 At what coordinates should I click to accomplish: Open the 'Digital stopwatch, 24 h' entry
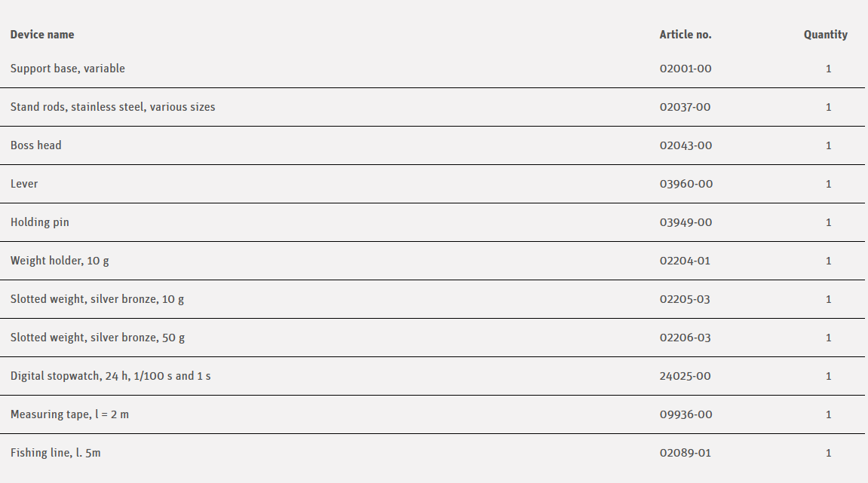coord(110,376)
